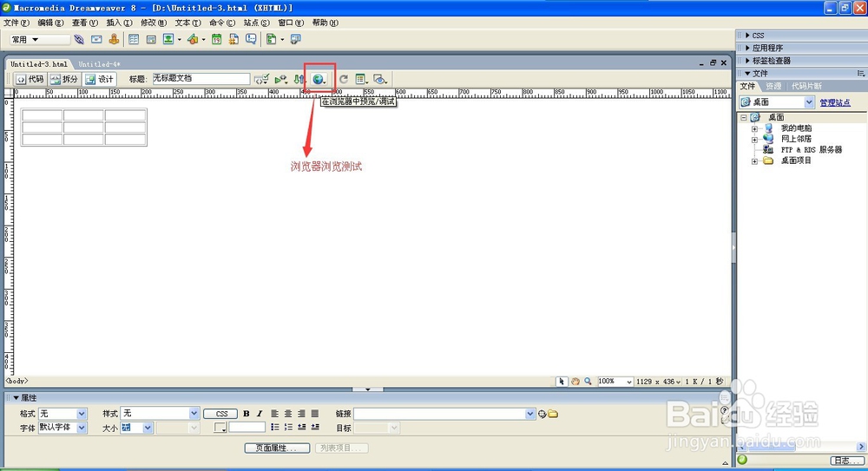Align text right in properties
This screenshot has width=868, height=471.
[x=301, y=414]
